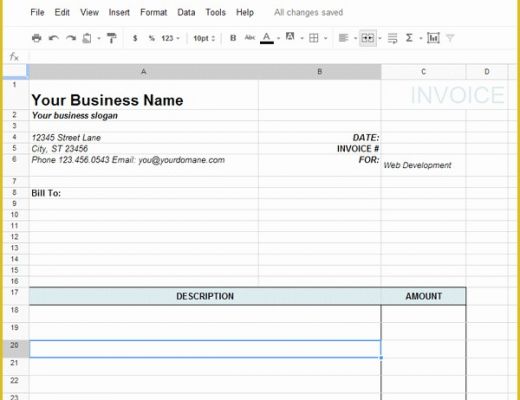
Task: Select column D header
Action: point(487,72)
